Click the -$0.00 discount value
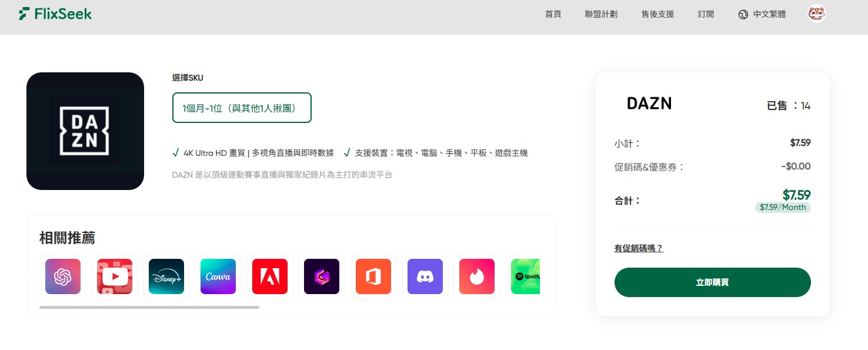 pos(796,166)
